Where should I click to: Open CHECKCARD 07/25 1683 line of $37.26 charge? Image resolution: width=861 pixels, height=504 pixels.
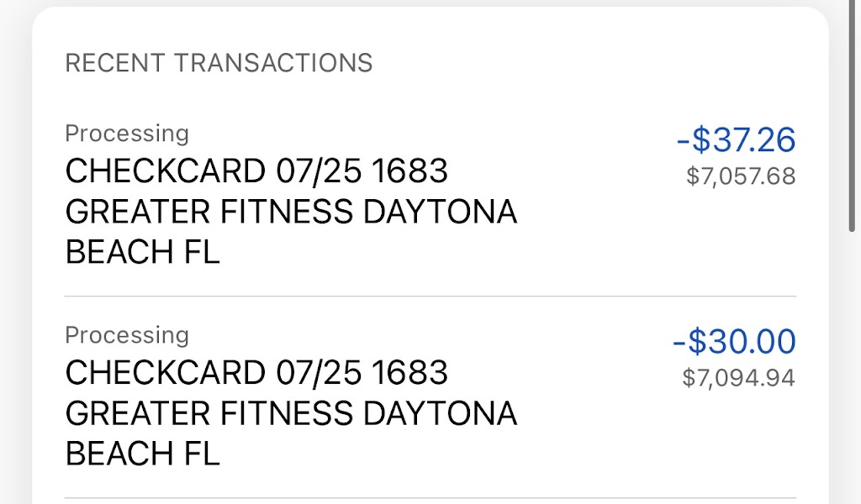coord(256,171)
